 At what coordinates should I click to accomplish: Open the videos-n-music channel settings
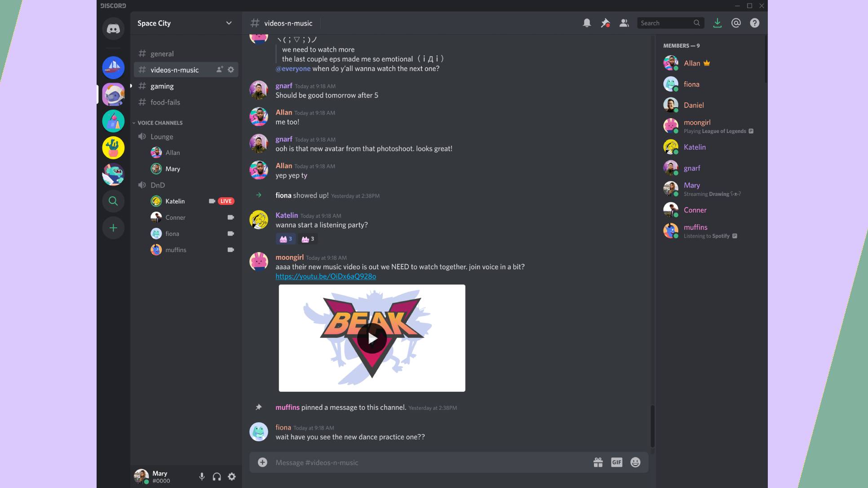coord(231,70)
